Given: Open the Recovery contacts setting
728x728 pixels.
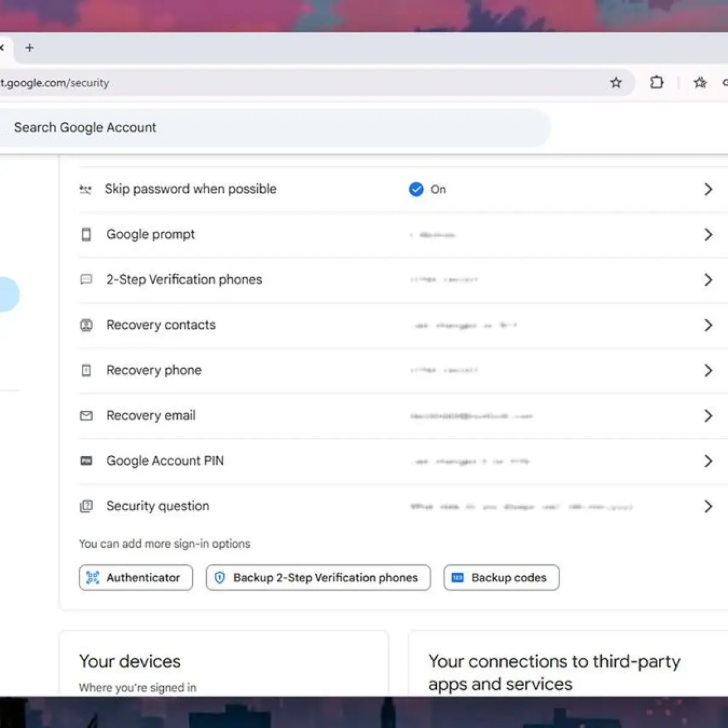Looking at the screenshot, I should (403, 325).
